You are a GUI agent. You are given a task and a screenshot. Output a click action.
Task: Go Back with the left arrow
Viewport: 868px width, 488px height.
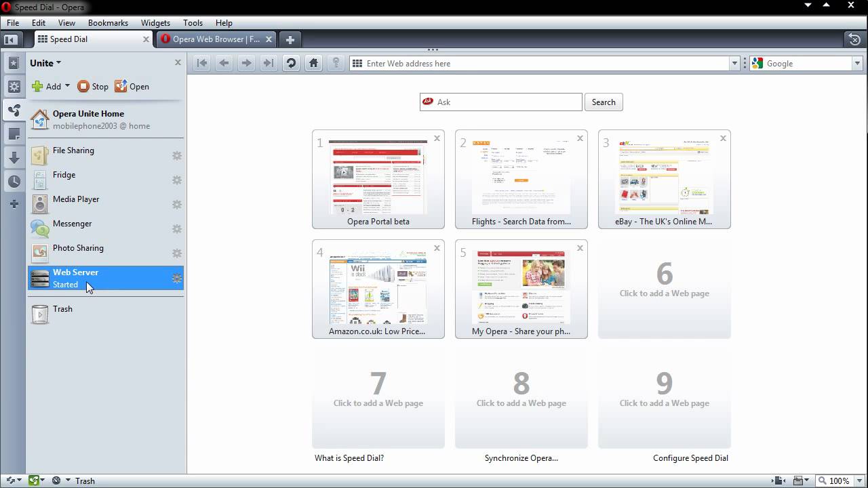click(x=224, y=63)
